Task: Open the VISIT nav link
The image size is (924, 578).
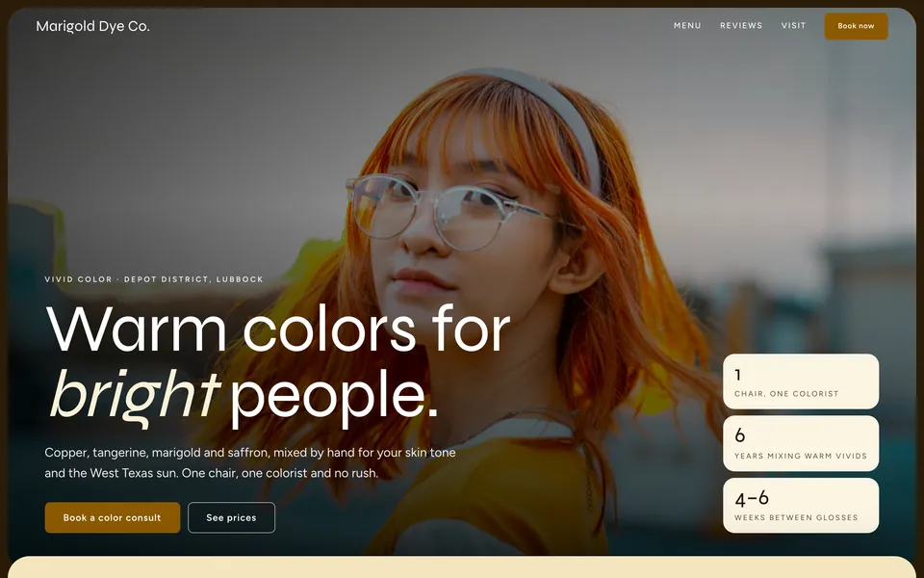Action: pos(793,25)
